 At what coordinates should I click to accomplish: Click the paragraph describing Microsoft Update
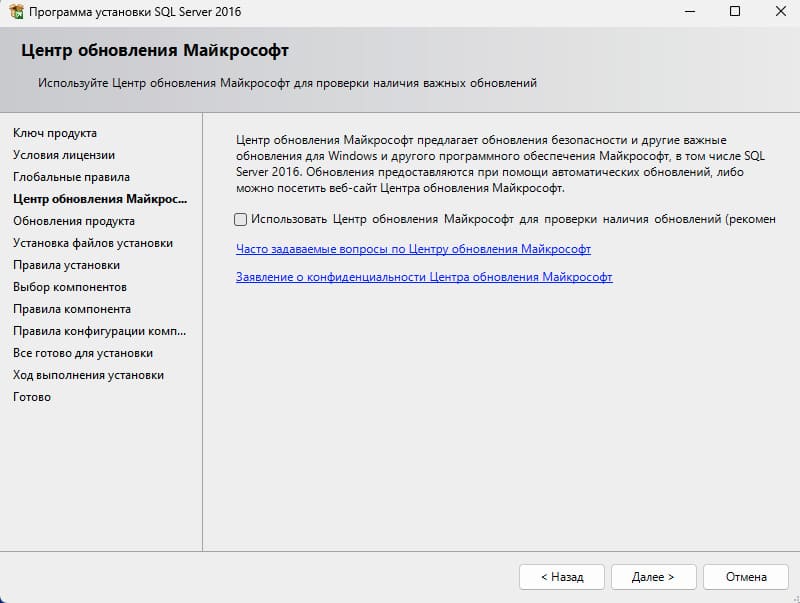click(500, 164)
